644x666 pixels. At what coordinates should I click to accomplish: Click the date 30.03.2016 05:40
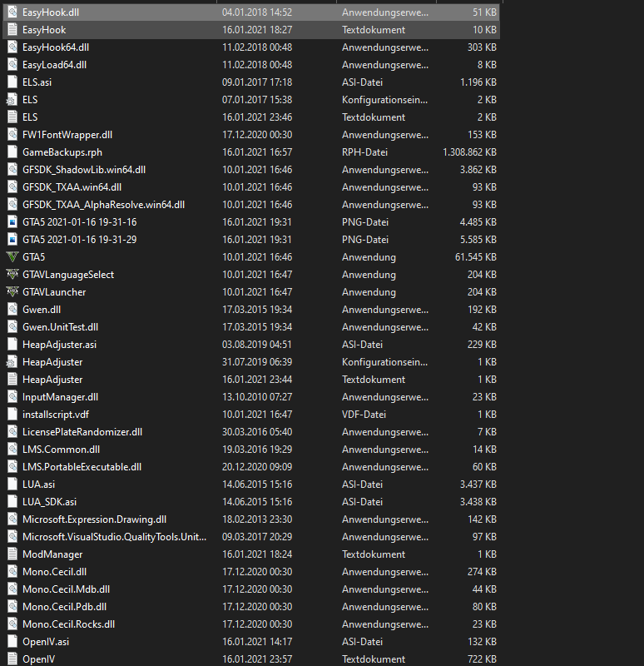coord(257,432)
